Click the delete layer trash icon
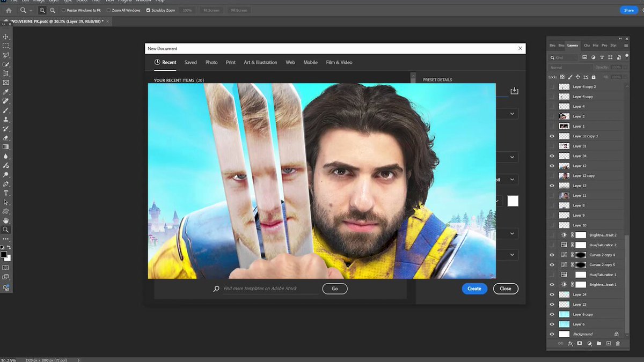Screen dimensions: 644x362 click(618, 343)
